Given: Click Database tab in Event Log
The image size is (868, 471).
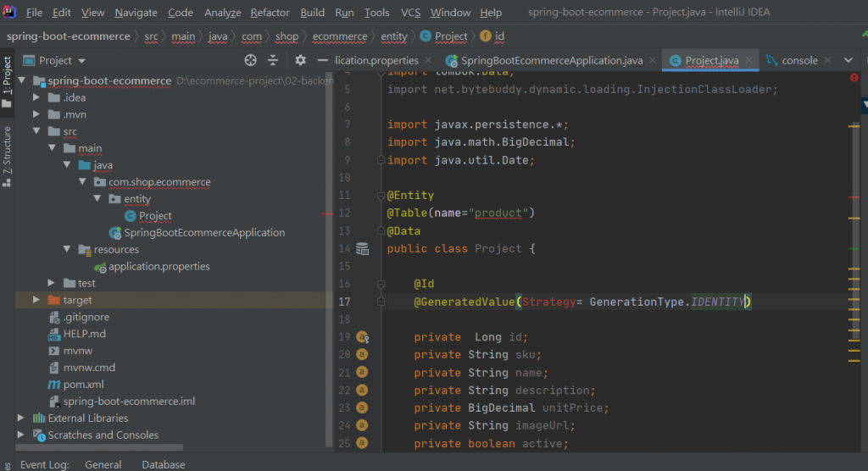Looking at the screenshot, I should pyautogui.click(x=163, y=464).
